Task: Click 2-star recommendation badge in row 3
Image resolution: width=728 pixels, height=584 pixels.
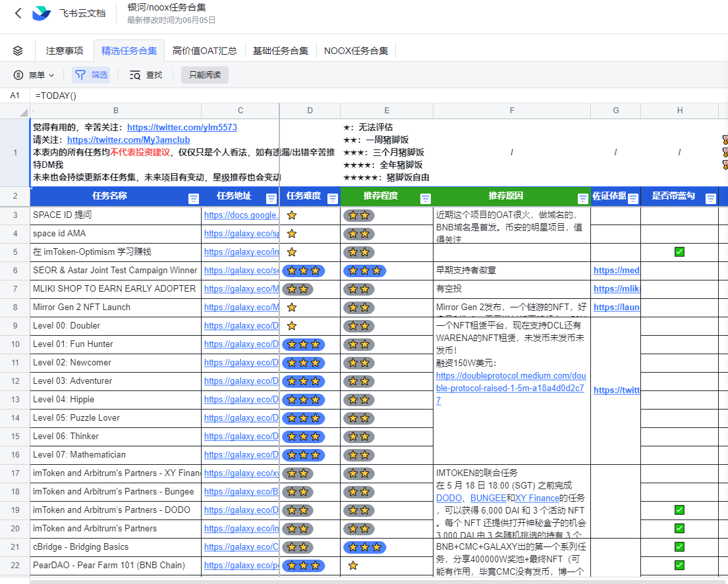Action: pos(359,215)
